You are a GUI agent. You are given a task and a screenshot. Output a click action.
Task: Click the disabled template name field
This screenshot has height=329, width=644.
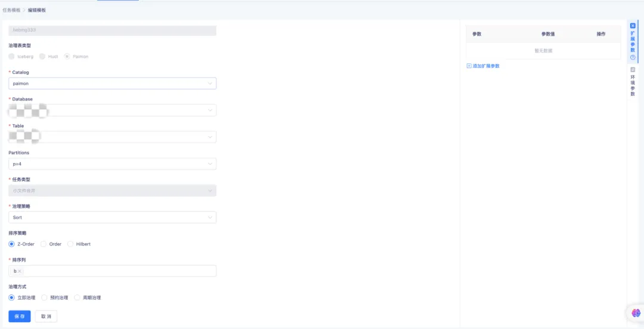tap(112, 30)
